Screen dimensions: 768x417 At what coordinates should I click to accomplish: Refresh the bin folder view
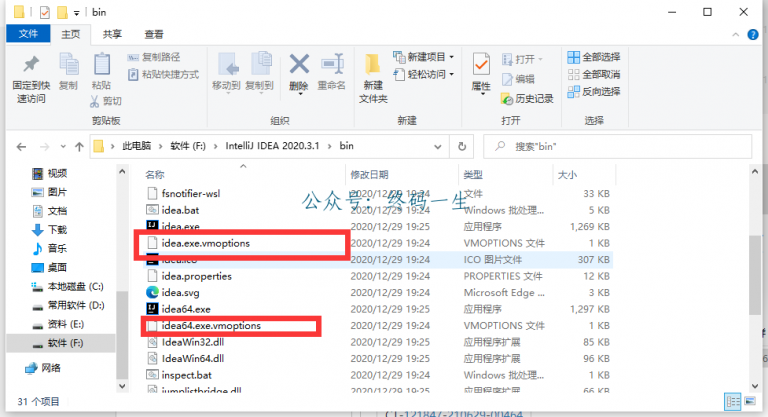pyautogui.click(x=462, y=147)
